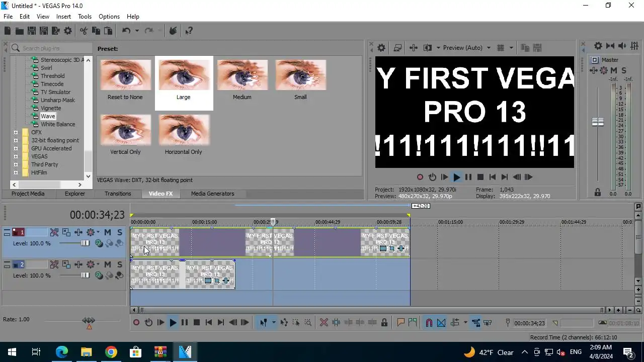This screenshot has height=362, width=644.
Task: Click the Master volume fader handle
Action: click(x=598, y=122)
